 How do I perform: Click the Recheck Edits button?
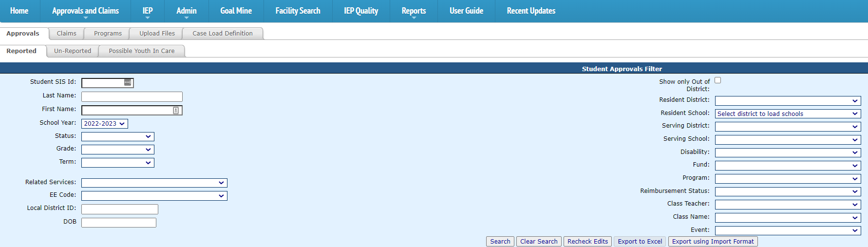587,242
